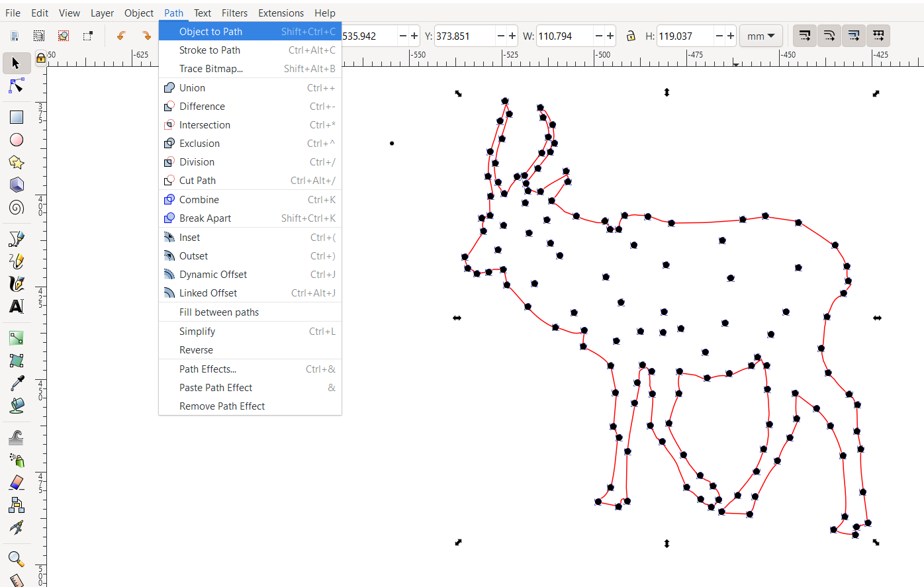Choose the Ellipse tool
Viewport: 924px width, 587px height.
tap(17, 140)
